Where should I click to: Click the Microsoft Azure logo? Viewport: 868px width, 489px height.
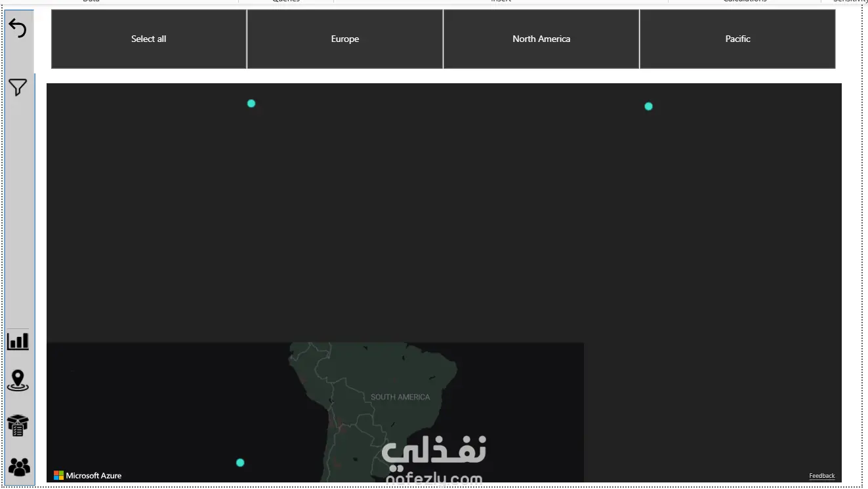click(x=87, y=475)
